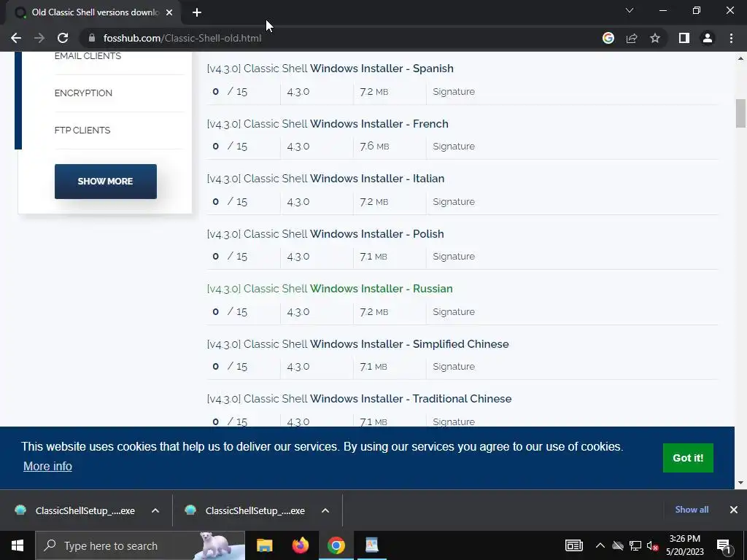Open Signature for Russian installer
747x560 pixels.
(x=454, y=311)
